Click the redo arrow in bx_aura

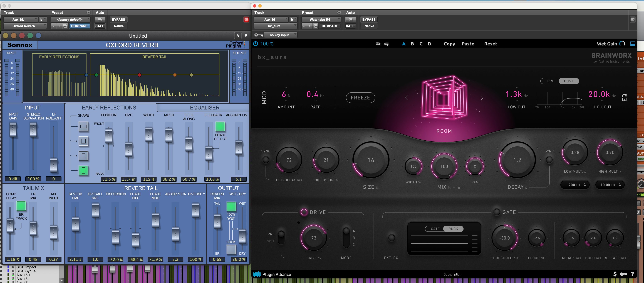point(387,44)
